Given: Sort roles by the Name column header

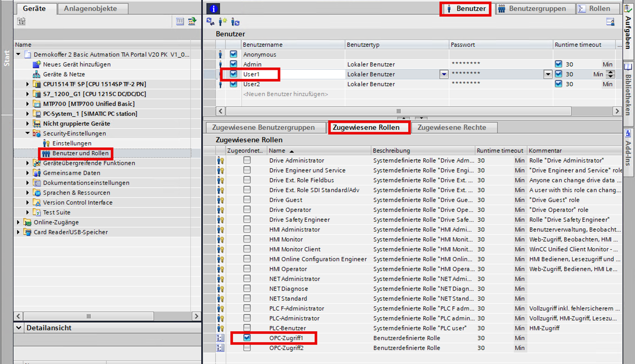Looking at the screenshot, I should point(319,151).
